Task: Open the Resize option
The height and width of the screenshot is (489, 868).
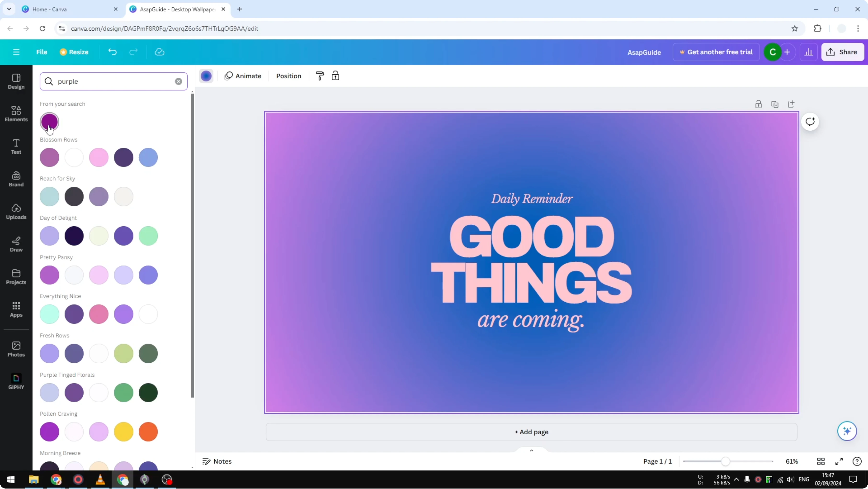Action: pyautogui.click(x=74, y=52)
